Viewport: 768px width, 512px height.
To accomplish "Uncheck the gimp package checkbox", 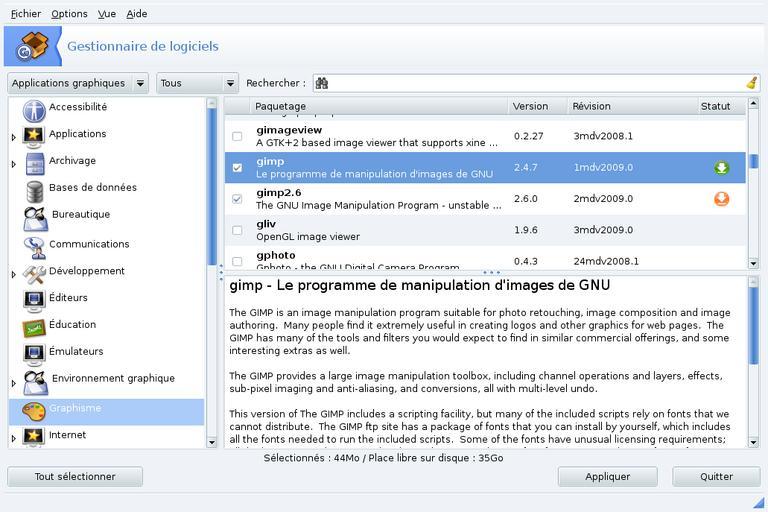I will pos(237,168).
